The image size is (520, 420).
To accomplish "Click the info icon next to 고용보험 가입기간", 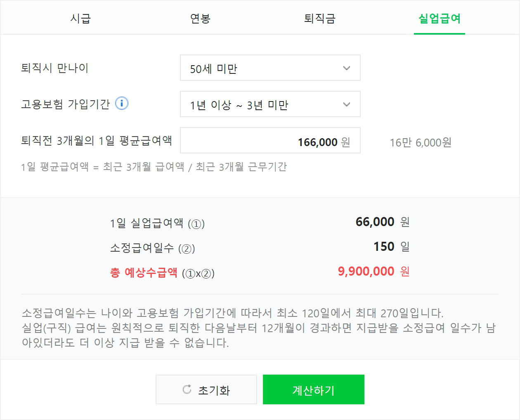I will pos(122,104).
